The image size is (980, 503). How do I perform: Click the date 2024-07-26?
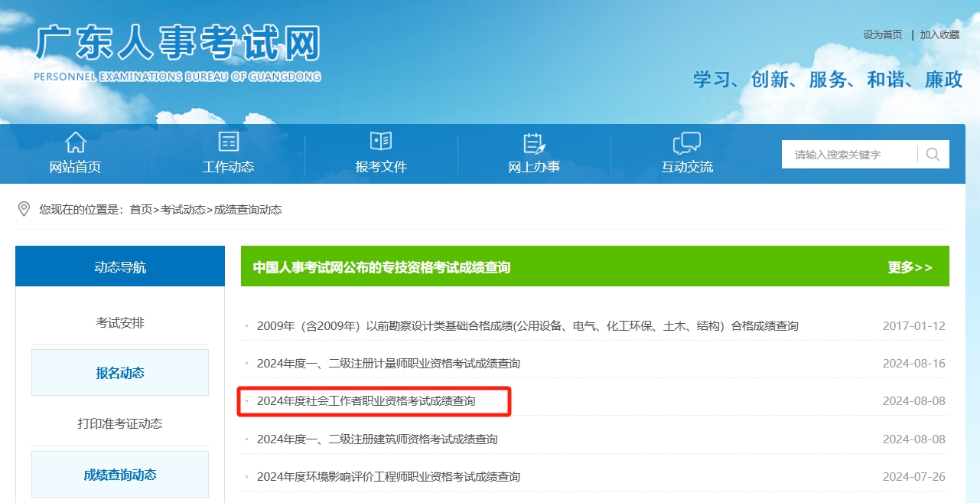pyautogui.click(x=914, y=476)
